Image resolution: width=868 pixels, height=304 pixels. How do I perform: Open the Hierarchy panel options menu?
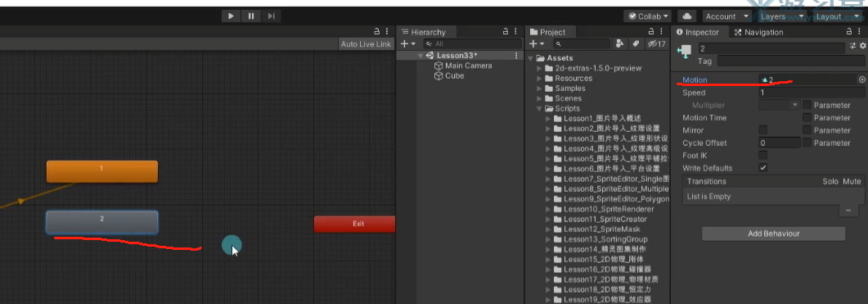516,32
